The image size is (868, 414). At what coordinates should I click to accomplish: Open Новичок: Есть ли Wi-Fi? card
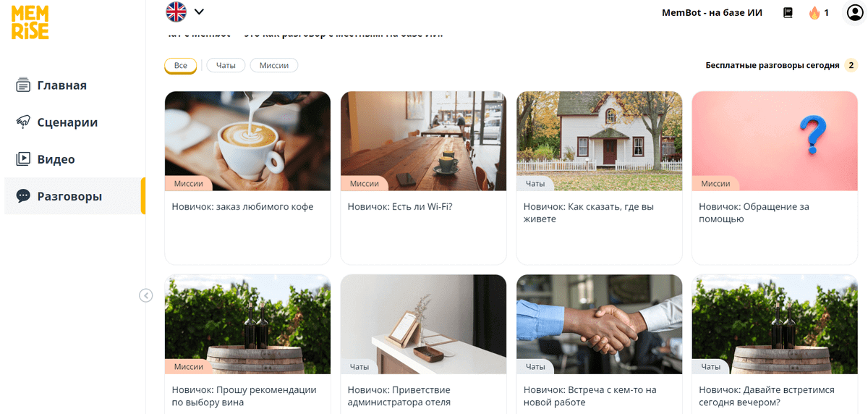[x=423, y=178]
